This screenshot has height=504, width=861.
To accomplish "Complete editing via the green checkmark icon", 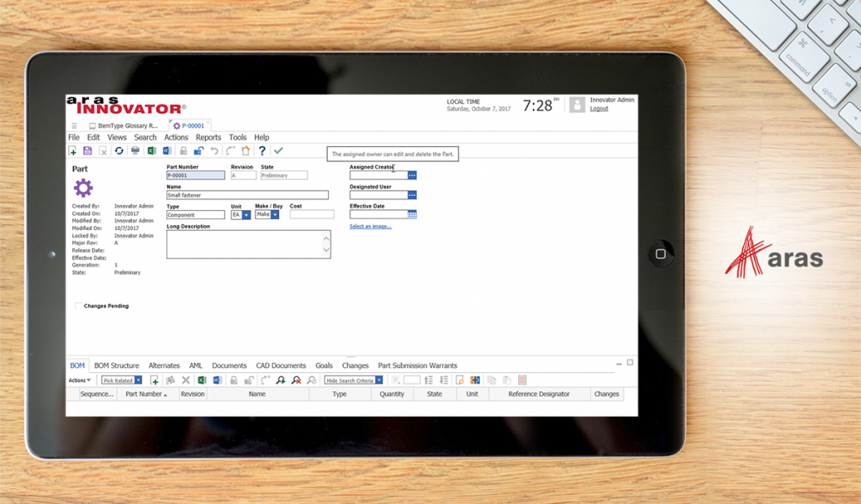I will tap(277, 151).
